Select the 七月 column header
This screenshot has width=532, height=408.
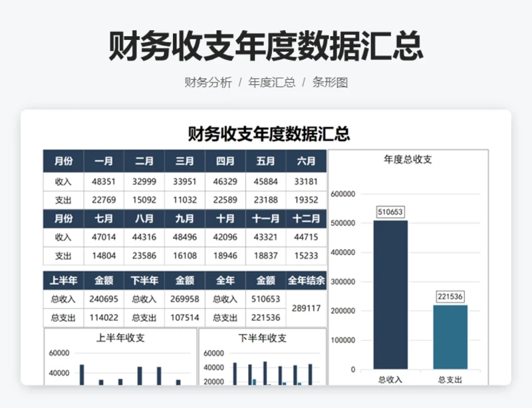104,218
